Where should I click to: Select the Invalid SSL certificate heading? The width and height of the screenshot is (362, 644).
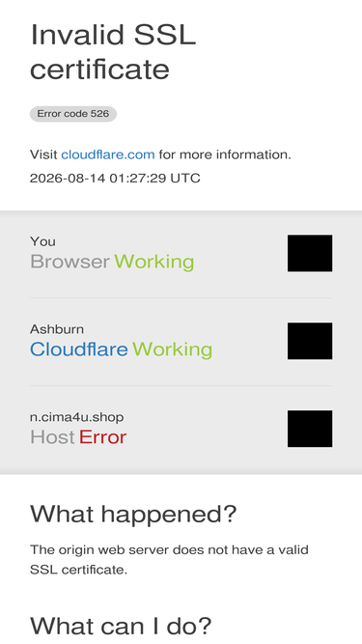(x=113, y=52)
